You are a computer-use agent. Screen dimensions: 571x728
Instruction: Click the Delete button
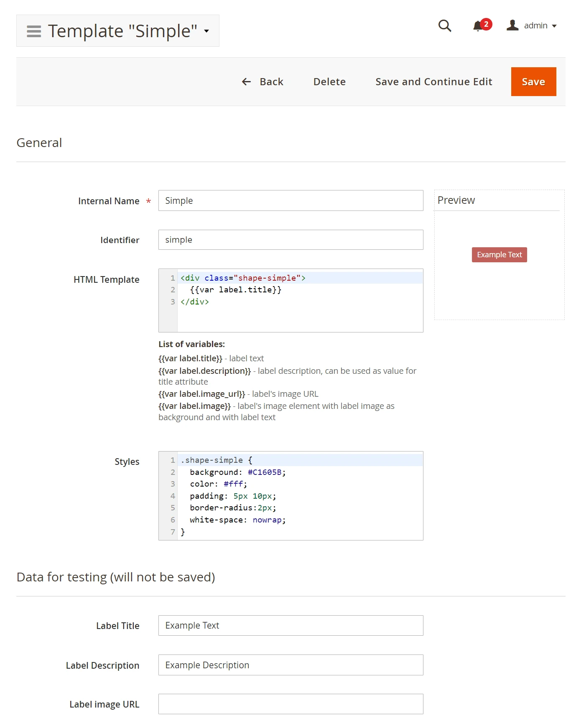[329, 82]
